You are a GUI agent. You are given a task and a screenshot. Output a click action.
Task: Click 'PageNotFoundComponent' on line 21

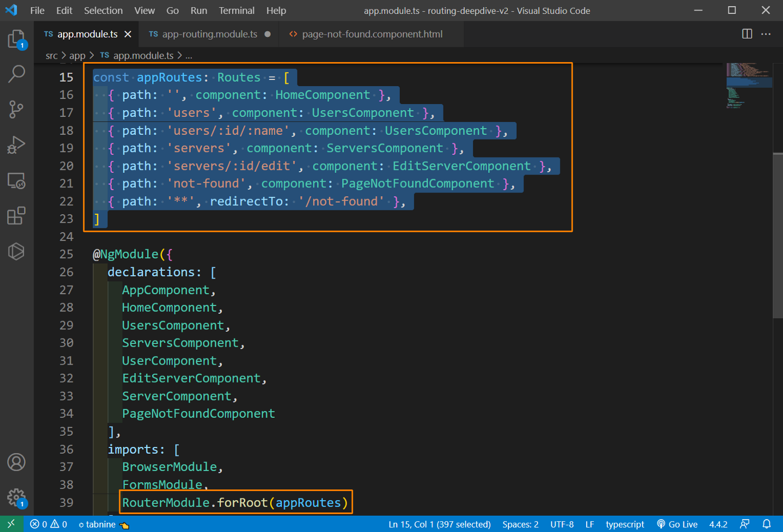(x=418, y=183)
